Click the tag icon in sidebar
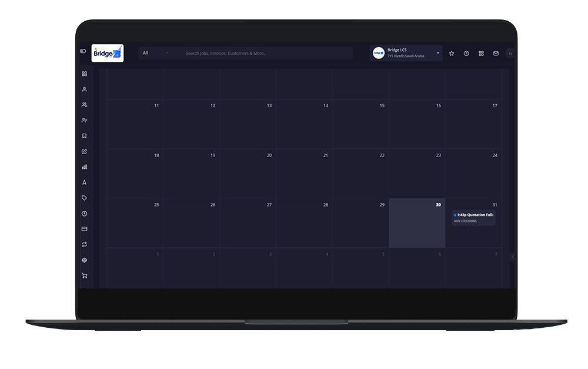Viewport: 588px width, 369px height. 84,198
